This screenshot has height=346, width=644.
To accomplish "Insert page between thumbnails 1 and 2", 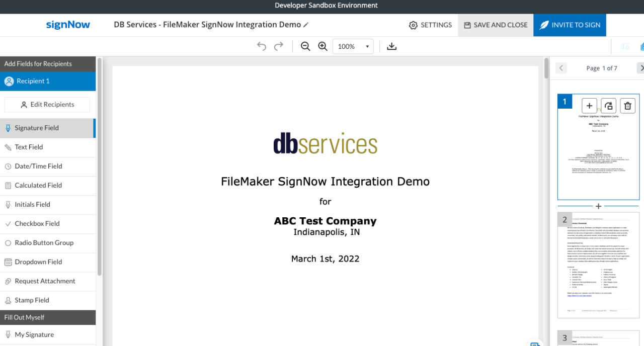I will coord(598,206).
